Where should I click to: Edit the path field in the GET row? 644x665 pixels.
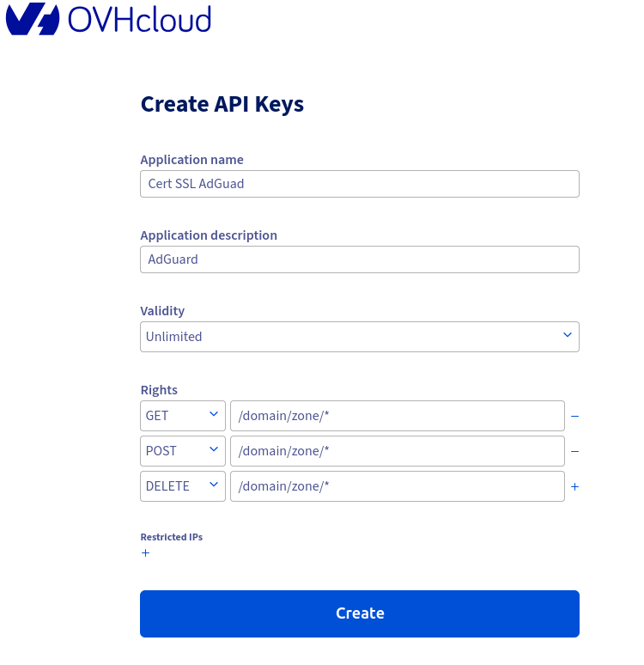pyautogui.click(x=397, y=416)
